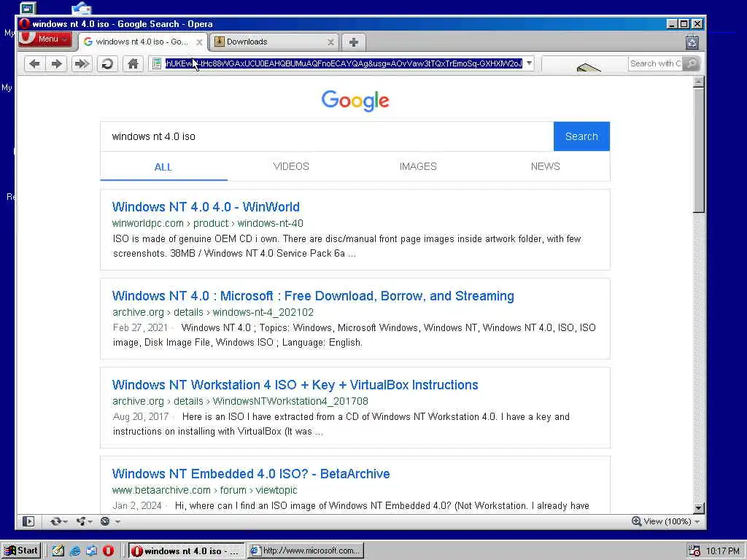The image size is (747, 560).
Task: Click the Feb 27, 2021 date text
Action: 140,328
